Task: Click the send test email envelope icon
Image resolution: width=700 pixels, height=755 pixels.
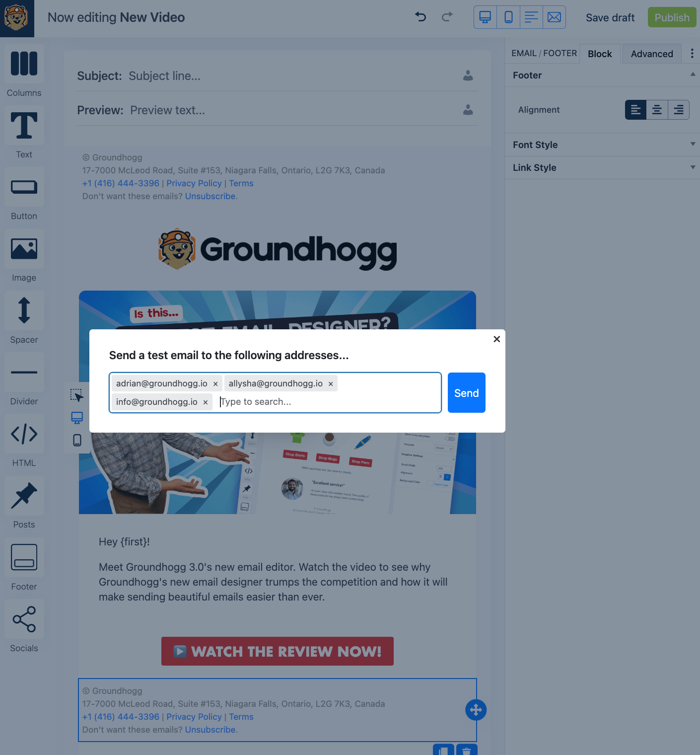Action: coord(554,17)
